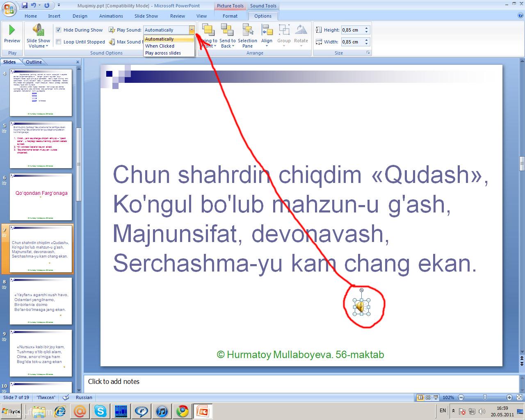Click the Preview play icon

pos(12,30)
